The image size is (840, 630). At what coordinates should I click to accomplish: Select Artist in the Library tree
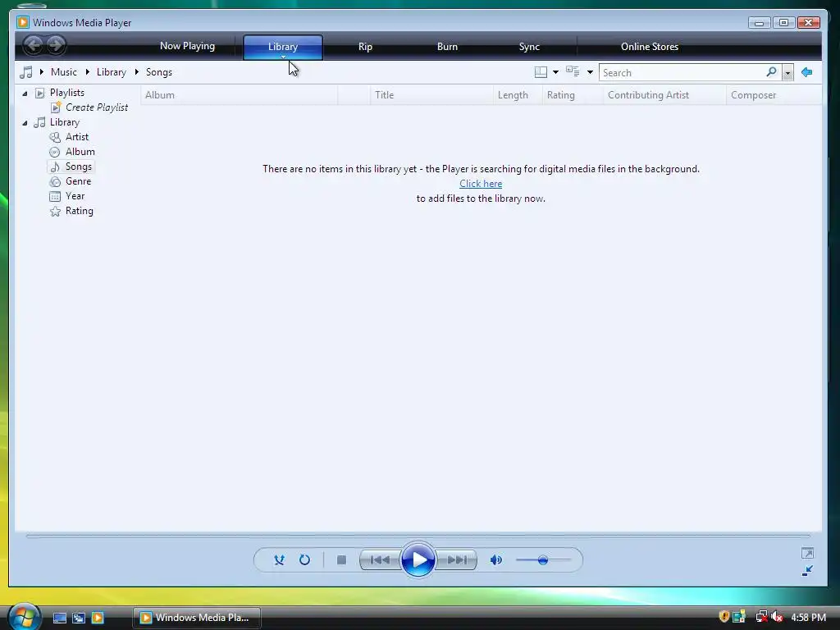click(x=76, y=137)
